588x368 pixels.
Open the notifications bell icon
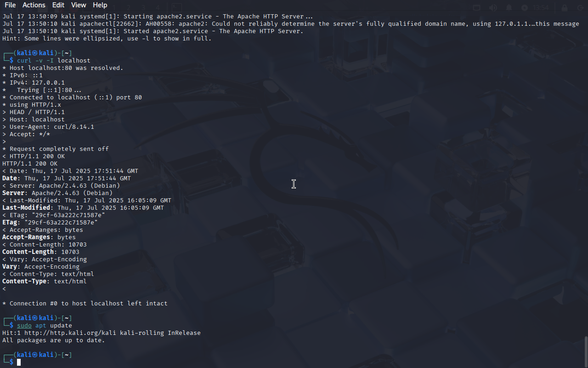[x=509, y=8]
